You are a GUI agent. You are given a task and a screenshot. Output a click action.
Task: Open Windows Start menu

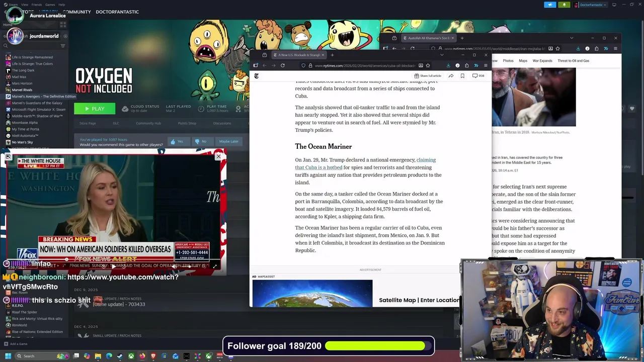[8, 356]
